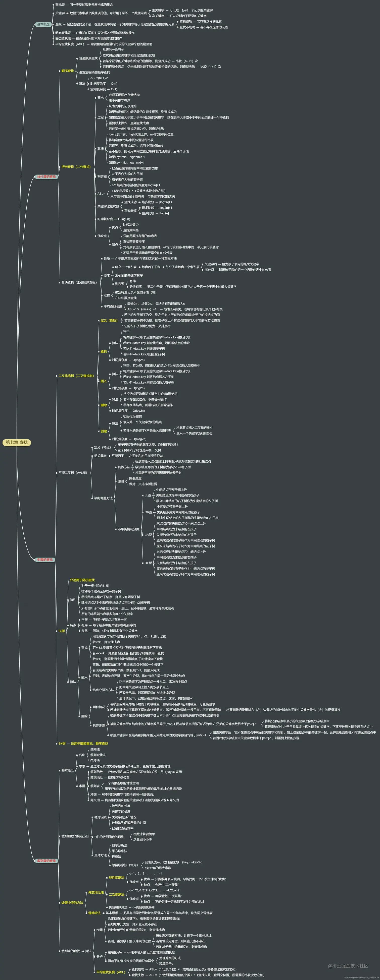
Task: Select the 除留余数法（常用）node
Action: click(124, 865)
